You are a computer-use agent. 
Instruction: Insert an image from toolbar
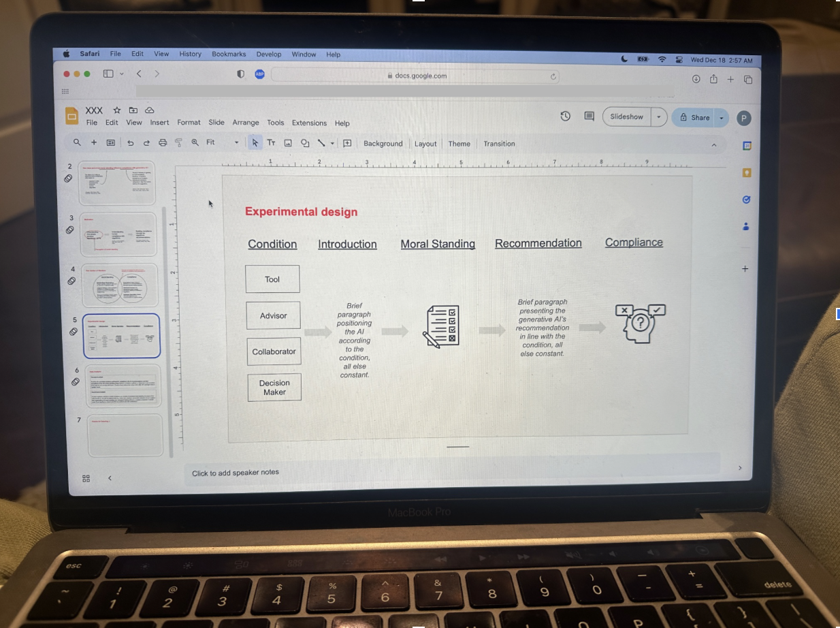(x=288, y=143)
